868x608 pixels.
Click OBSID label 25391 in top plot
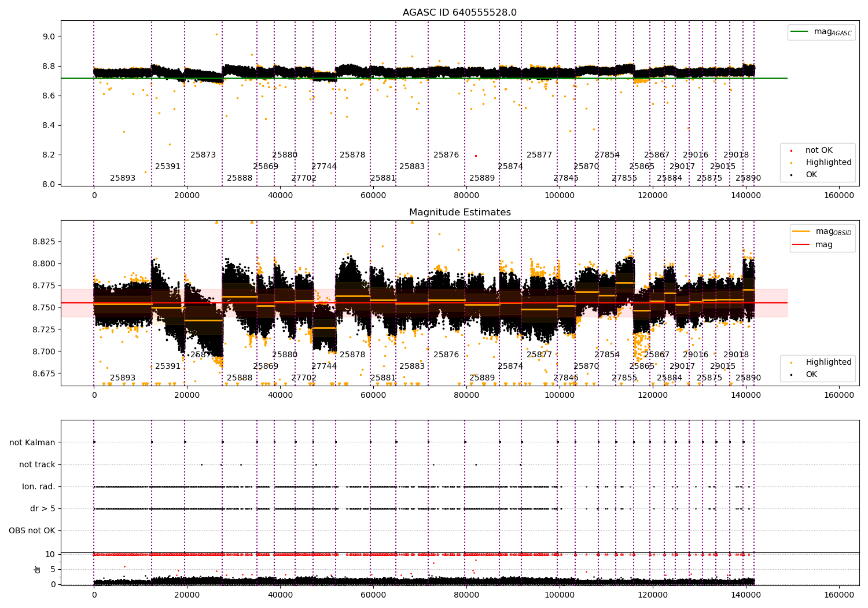[168, 167]
